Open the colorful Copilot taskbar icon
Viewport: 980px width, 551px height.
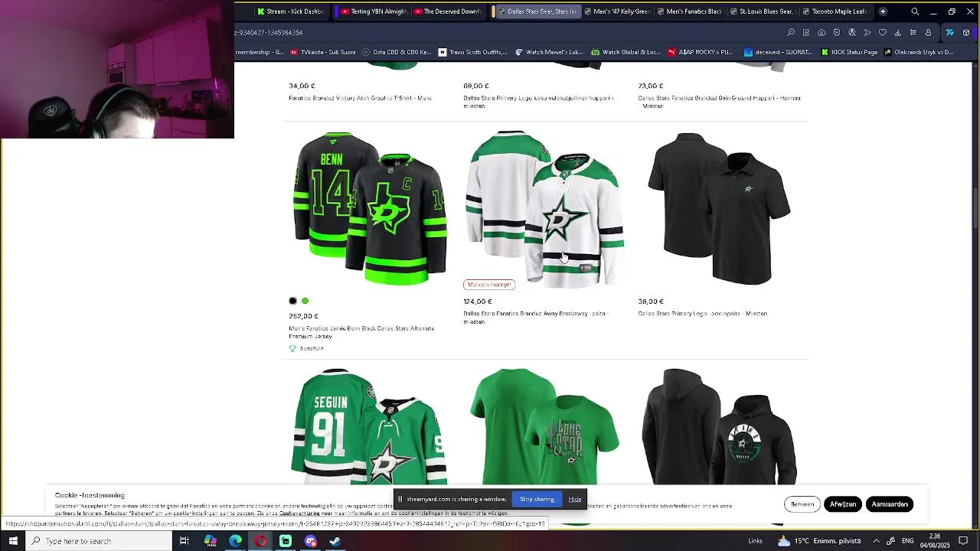click(x=211, y=541)
